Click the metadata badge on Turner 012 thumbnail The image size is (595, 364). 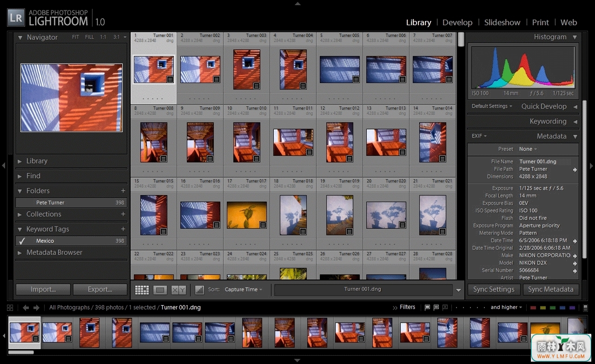pyautogui.click(x=349, y=158)
